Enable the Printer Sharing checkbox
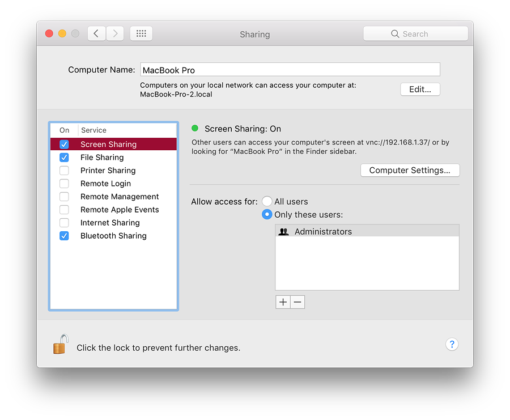 click(x=64, y=171)
